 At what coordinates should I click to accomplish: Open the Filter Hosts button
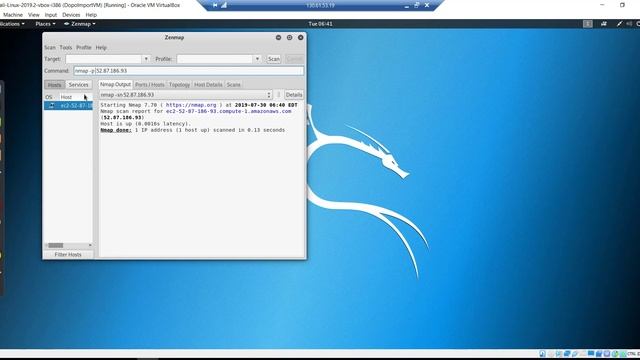(x=68, y=254)
